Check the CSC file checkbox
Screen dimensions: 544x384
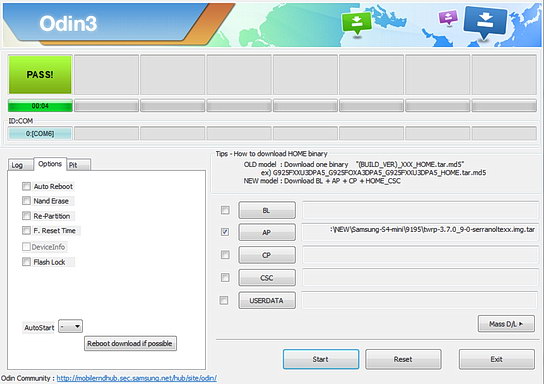[x=225, y=277]
